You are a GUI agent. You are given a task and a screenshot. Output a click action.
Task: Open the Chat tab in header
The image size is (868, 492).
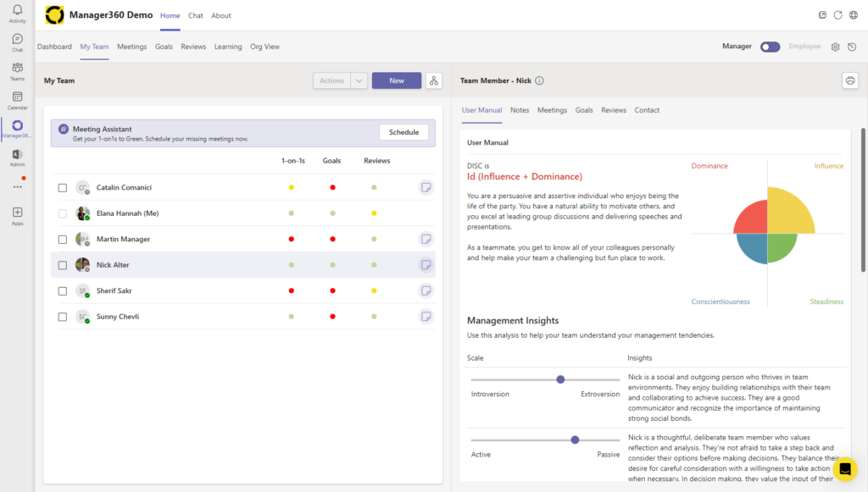[196, 15]
